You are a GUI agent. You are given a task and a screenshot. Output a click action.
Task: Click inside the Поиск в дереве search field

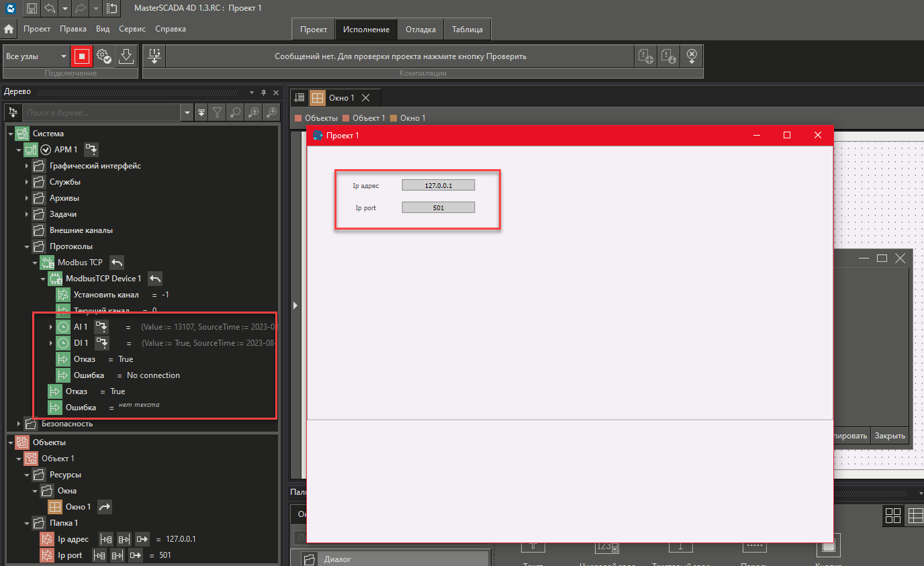[101, 112]
